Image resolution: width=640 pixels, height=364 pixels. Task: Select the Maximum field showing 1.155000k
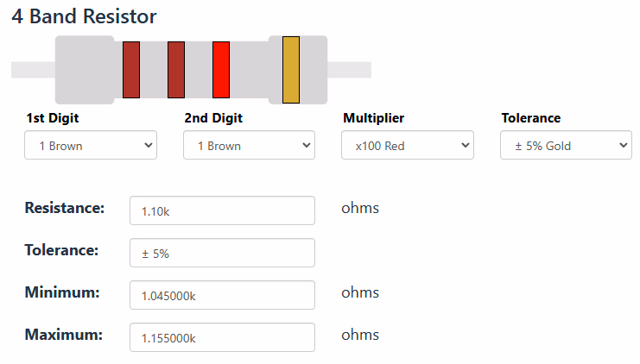click(x=222, y=337)
